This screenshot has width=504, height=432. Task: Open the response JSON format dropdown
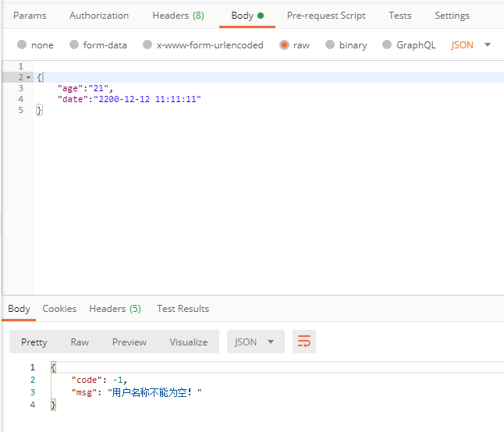255,342
